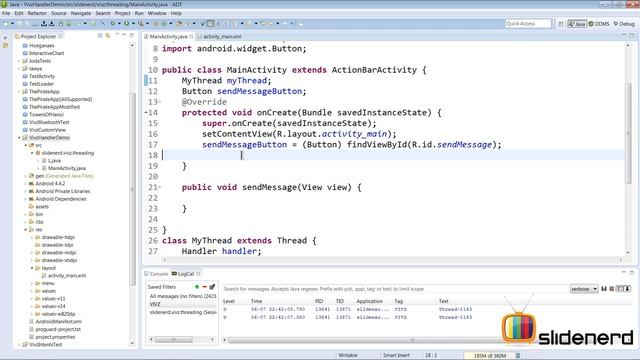Click Link with Editor in Project Explorer

click(x=108, y=36)
